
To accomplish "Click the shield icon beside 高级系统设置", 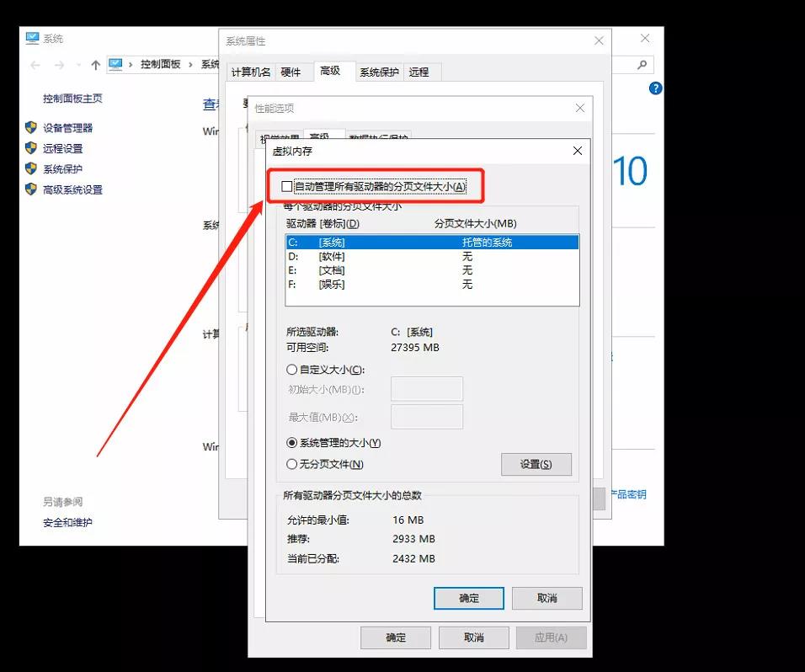I will pyautogui.click(x=30, y=189).
